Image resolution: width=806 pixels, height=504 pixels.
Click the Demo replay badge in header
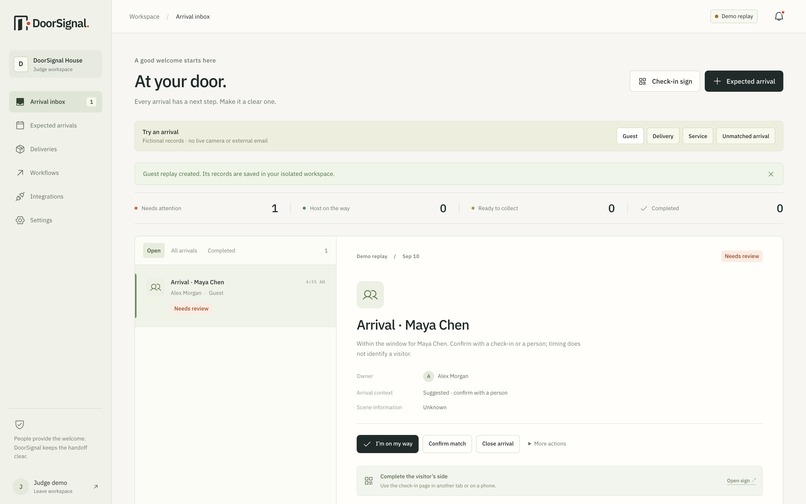(x=734, y=16)
